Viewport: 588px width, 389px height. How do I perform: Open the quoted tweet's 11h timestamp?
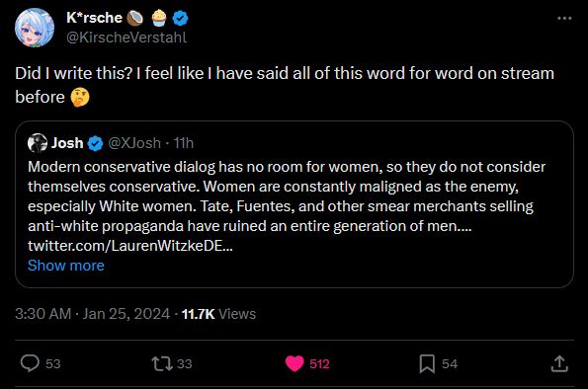click(184, 143)
